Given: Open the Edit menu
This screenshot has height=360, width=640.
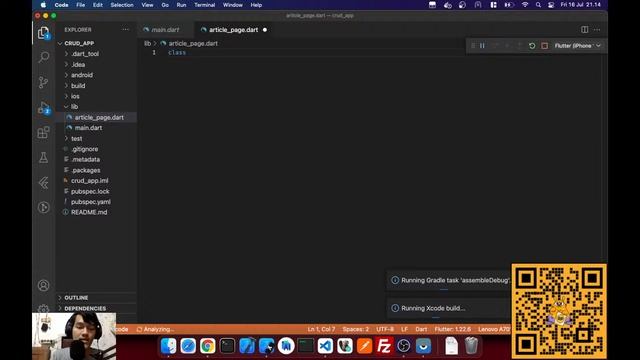Looking at the screenshot, I should [x=98, y=5].
